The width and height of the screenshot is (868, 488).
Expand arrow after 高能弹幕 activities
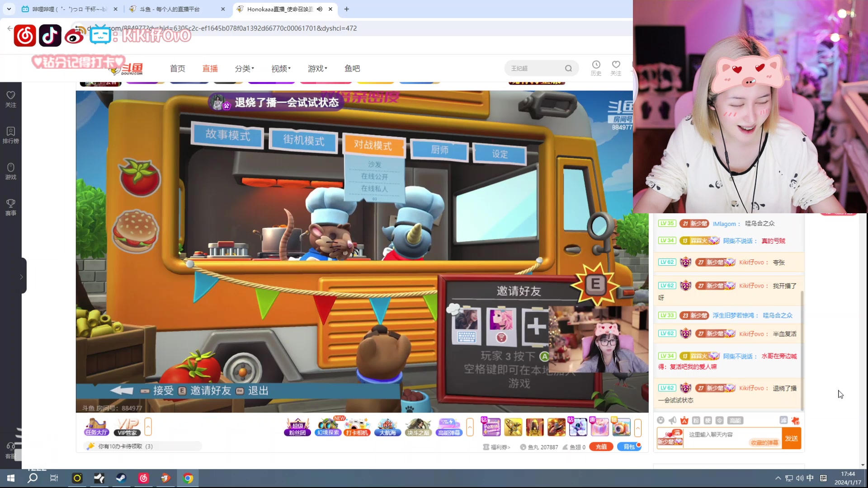[470, 427]
